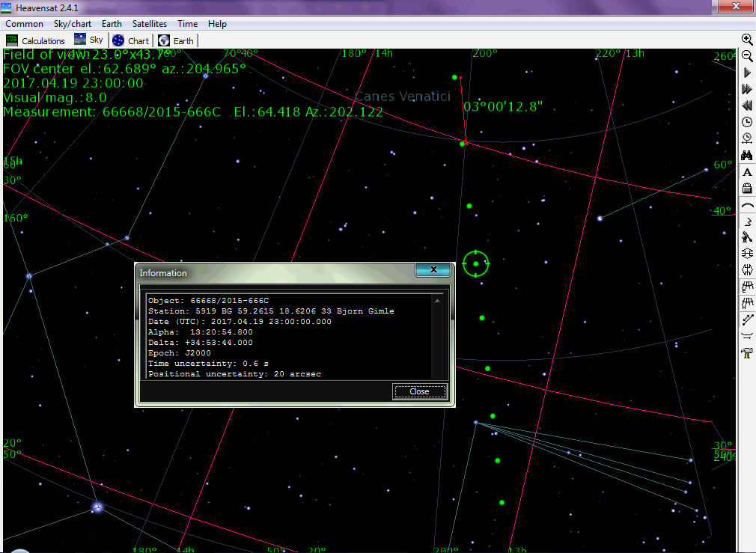This screenshot has height=553, width=756.
Task: Open the binoculars search tool
Action: pyautogui.click(x=747, y=156)
